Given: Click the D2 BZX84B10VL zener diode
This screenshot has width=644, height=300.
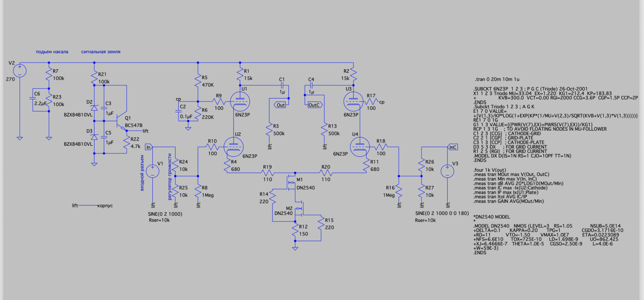Looking at the screenshot, I should [94, 108].
